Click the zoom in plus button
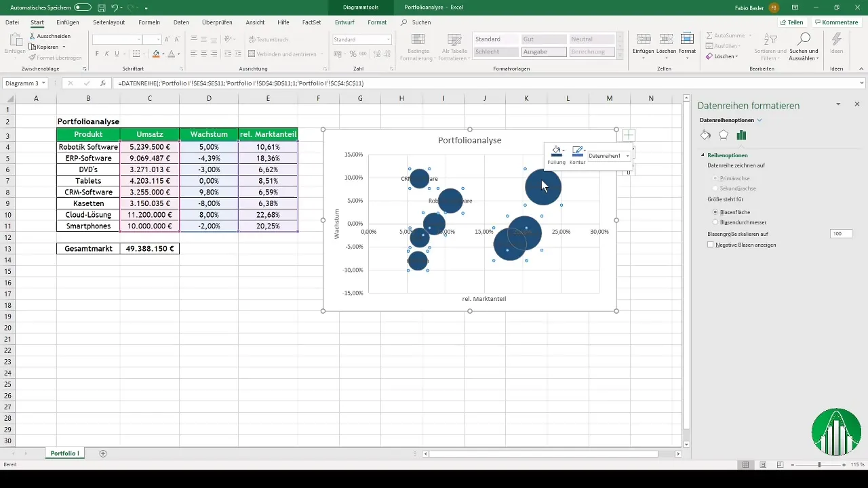This screenshot has width=868, height=488. click(x=844, y=465)
